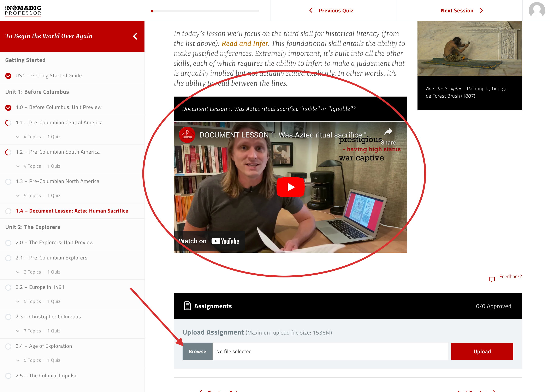Image resolution: width=551 pixels, height=392 pixels.
Task: Toggle completion check for 1.0 Before Columbus Unit Preview
Action: click(x=8, y=108)
